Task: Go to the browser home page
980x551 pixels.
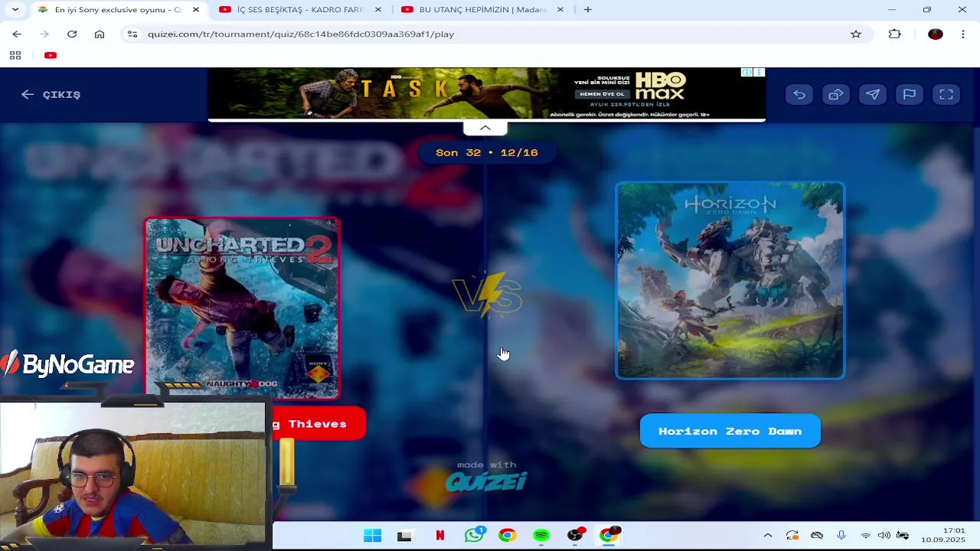Action: [x=100, y=34]
